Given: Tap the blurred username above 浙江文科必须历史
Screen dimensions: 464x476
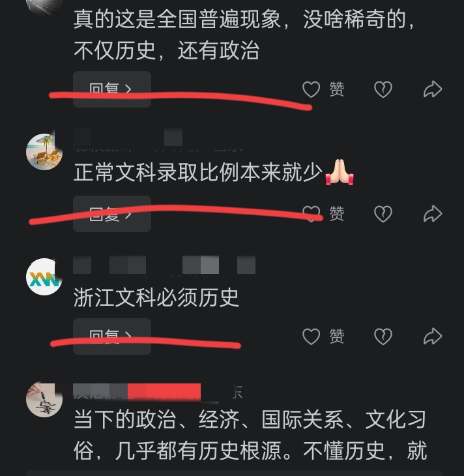Looking at the screenshot, I should [x=164, y=265].
